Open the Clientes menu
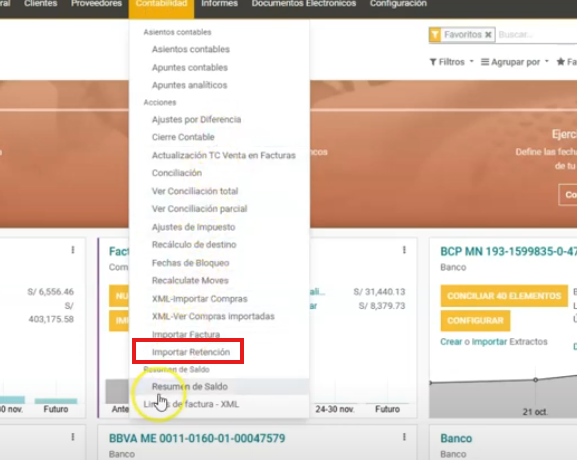 point(40,4)
